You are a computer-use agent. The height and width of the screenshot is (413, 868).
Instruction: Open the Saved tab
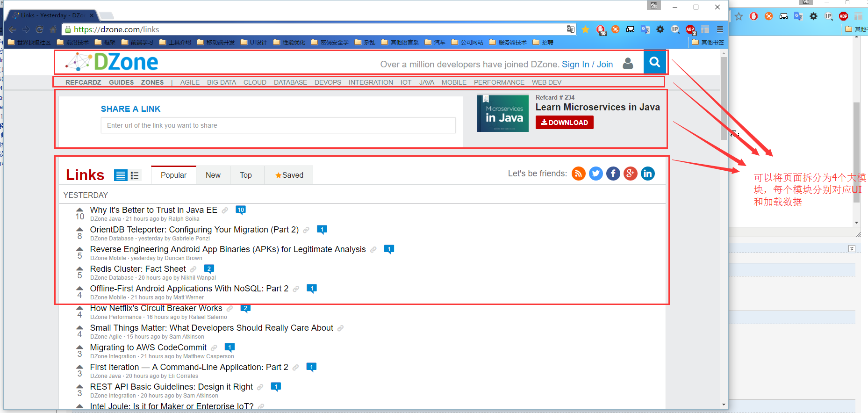pos(289,175)
